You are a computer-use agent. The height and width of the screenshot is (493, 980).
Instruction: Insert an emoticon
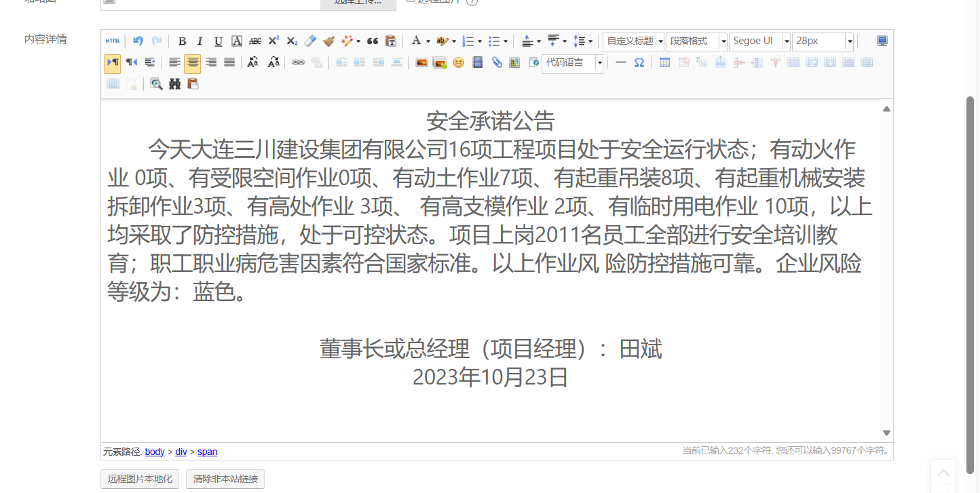(458, 63)
